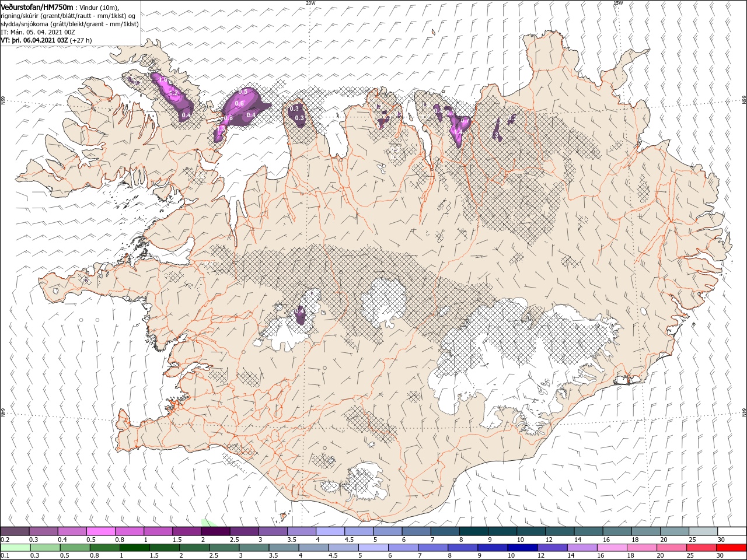Pick the dark teal 8–9 swatch in upper legend row

(x=473, y=531)
